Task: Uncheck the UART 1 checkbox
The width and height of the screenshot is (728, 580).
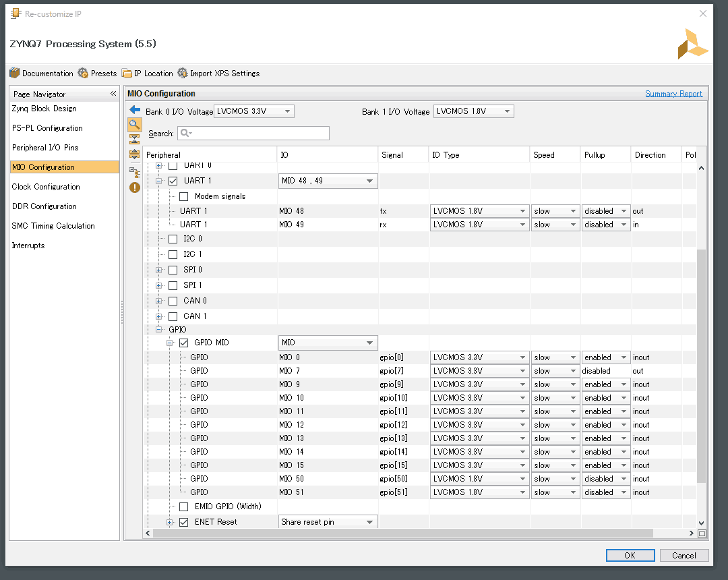Action: [173, 181]
